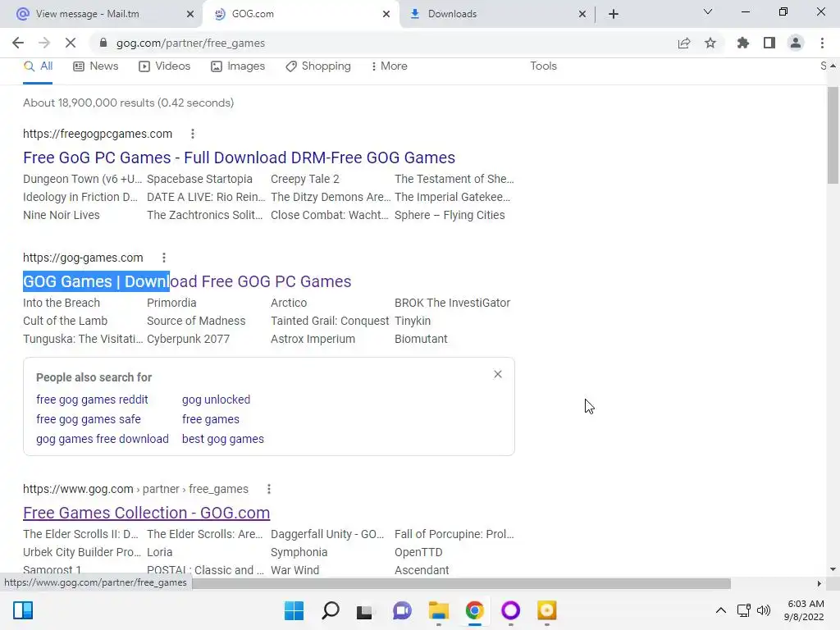Open the Extensions puzzle icon

(x=742, y=43)
